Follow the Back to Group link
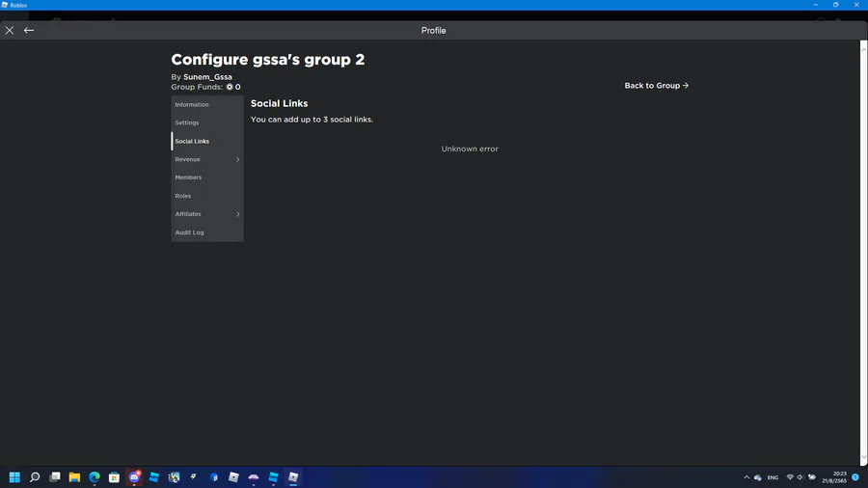Viewport: 868px width, 488px height. 657,86
